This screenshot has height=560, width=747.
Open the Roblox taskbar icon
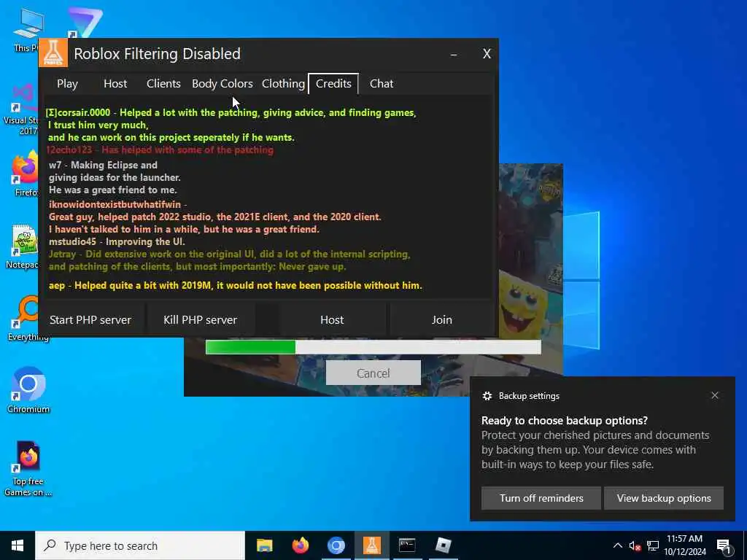(443, 545)
